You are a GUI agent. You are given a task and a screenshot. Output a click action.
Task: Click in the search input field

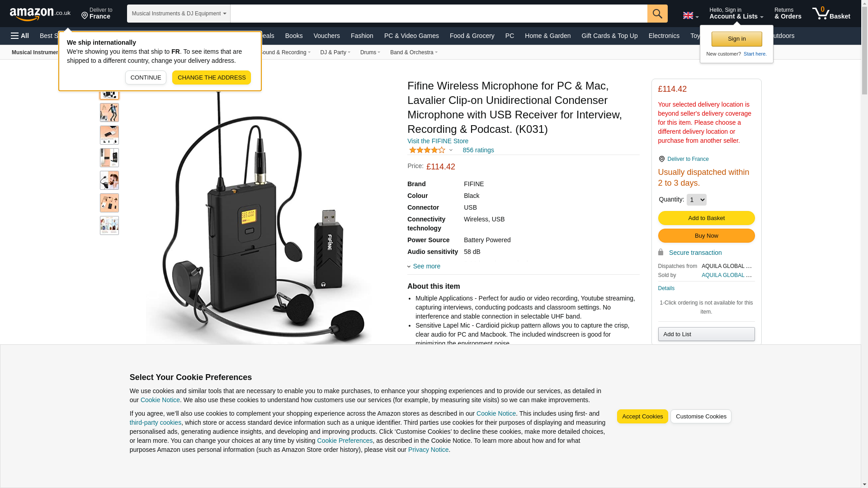tap(439, 14)
